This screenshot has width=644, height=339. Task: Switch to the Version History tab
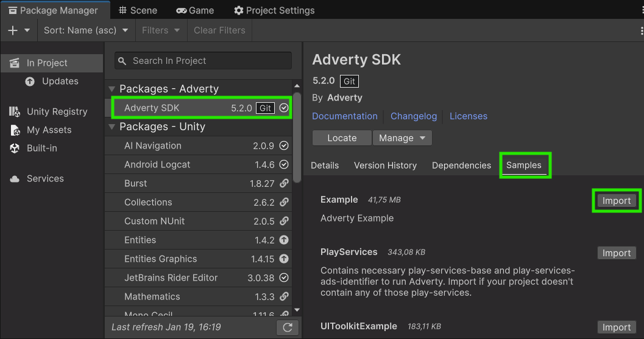tap(385, 166)
